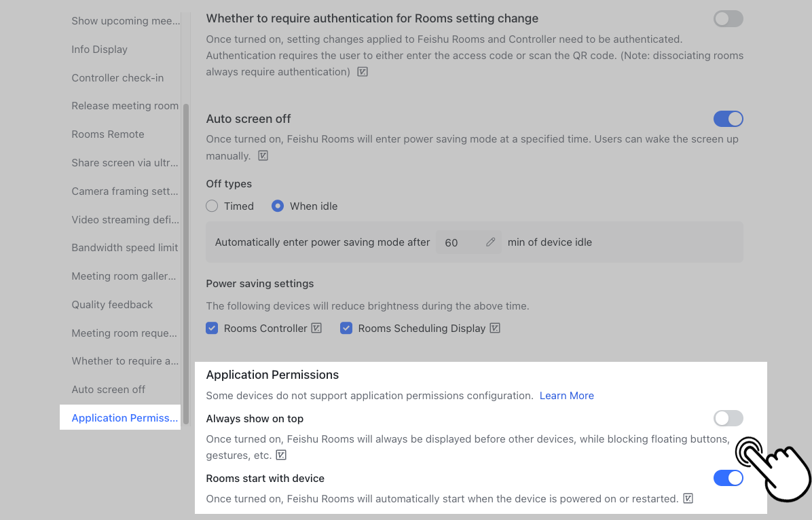Click the help icon beside Rooms Scheduling Display

pyautogui.click(x=495, y=328)
